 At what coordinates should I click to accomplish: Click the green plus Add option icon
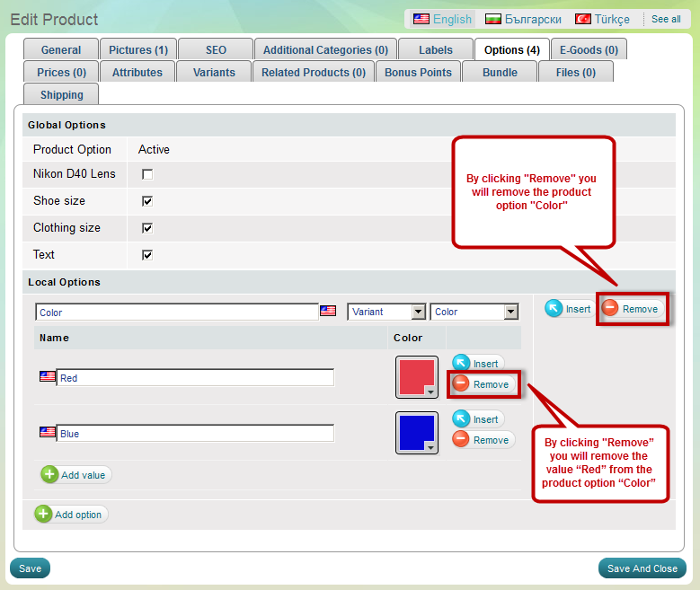(43, 515)
